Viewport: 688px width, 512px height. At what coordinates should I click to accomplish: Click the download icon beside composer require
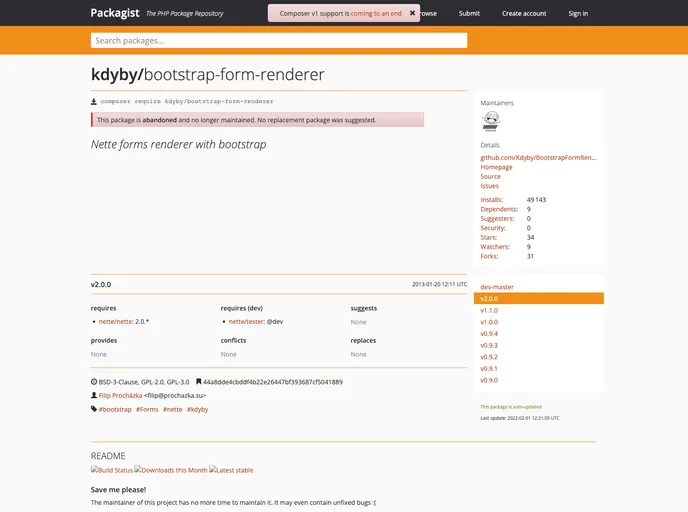(93, 102)
